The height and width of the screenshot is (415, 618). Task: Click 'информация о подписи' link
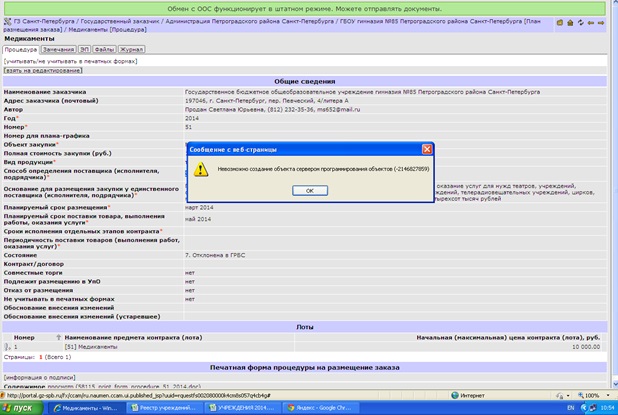pos(40,378)
